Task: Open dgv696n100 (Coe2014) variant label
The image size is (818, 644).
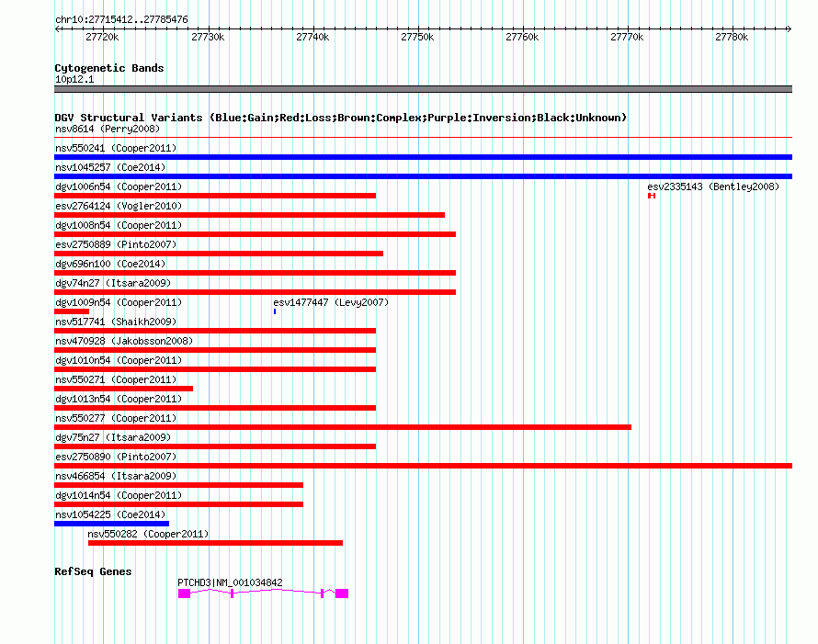Action: coord(110,264)
